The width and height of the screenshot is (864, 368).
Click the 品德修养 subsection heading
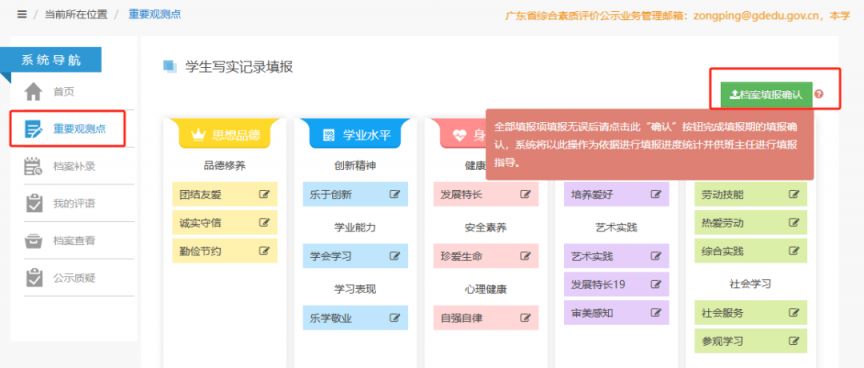(x=225, y=166)
